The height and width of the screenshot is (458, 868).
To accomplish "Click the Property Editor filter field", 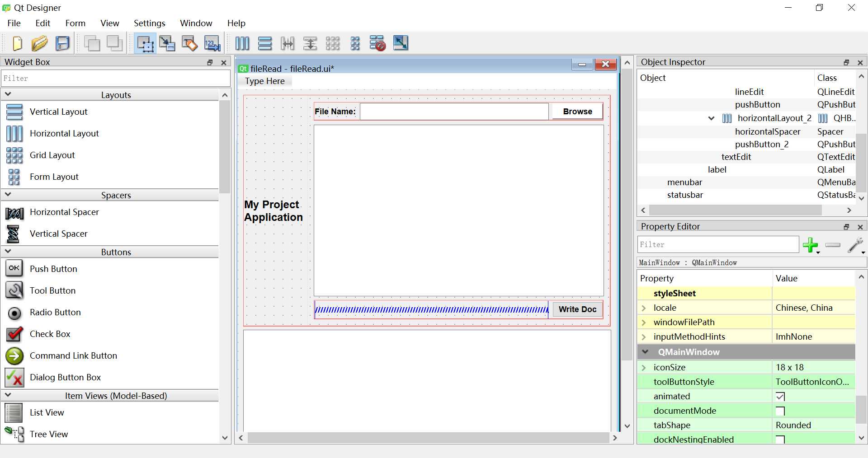I will coord(718,244).
